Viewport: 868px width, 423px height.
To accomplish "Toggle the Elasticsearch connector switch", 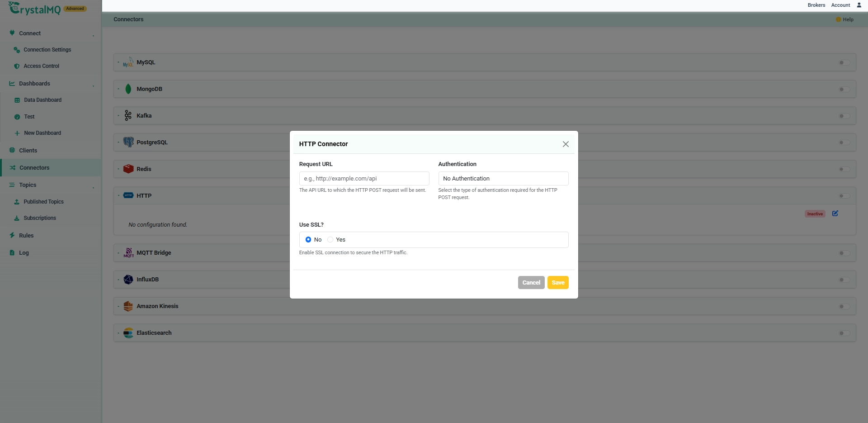I will [844, 333].
